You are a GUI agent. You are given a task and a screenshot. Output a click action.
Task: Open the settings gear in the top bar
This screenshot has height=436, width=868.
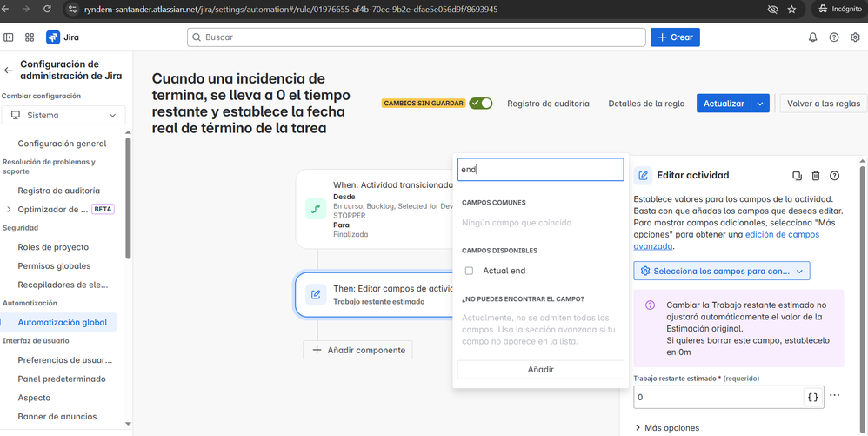(x=855, y=37)
